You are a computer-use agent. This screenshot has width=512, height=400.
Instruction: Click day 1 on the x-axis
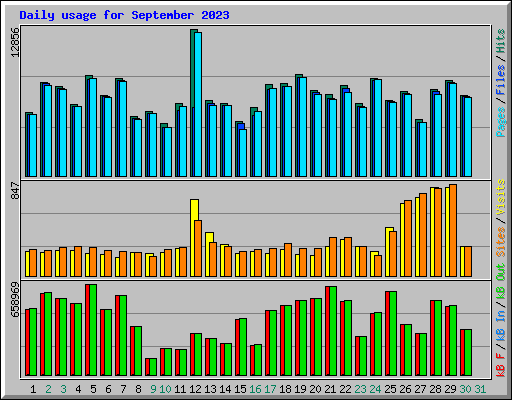(x=33, y=389)
